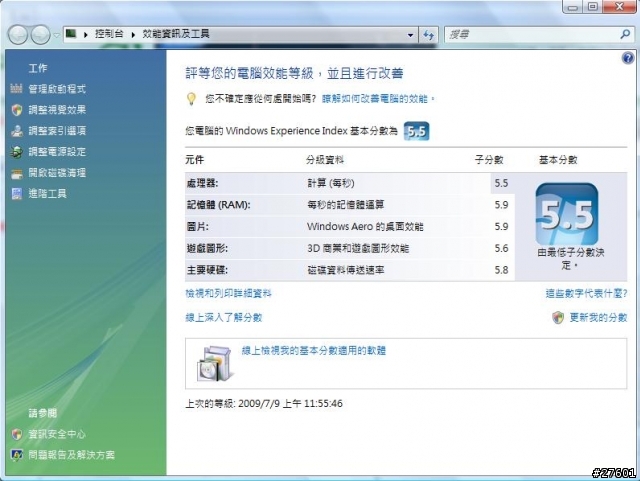Open the address bar history dropdown
Screen dimensions: 640x481
(x=410, y=35)
